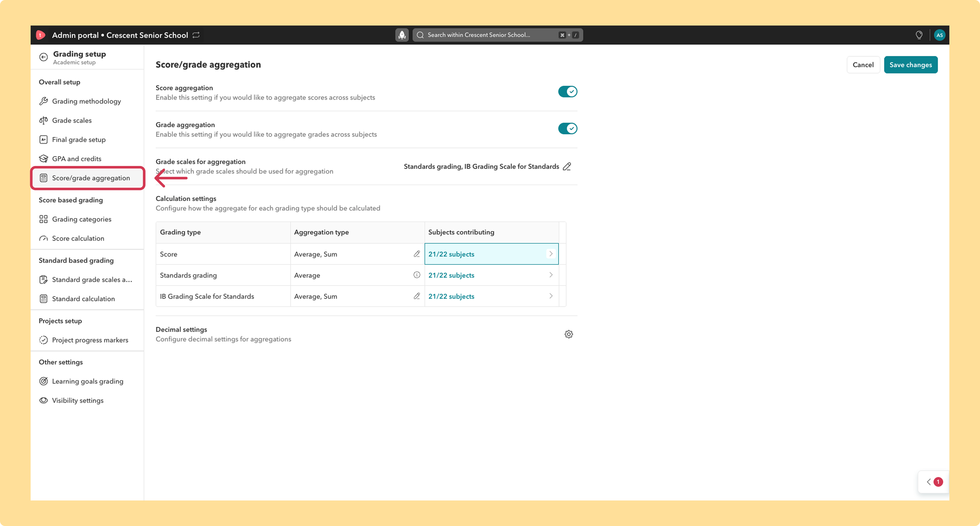
Task: Expand the collapsed side panel chevron
Action: (x=929, y=482)
